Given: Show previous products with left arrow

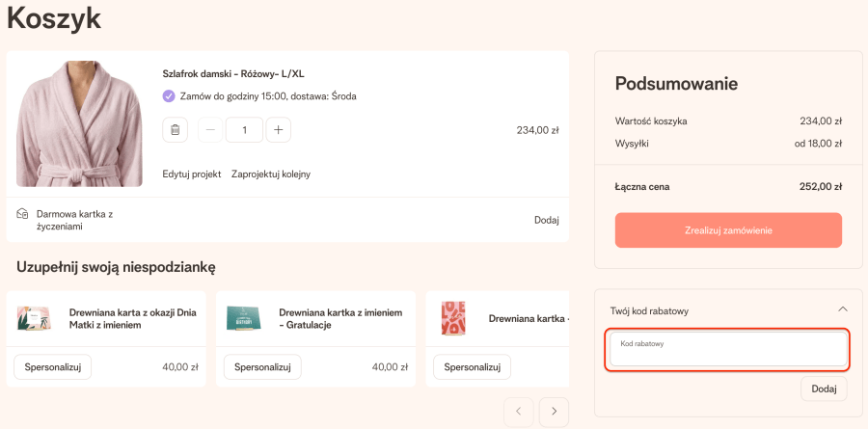Looking at the screenshot, I should coord(518,412).
